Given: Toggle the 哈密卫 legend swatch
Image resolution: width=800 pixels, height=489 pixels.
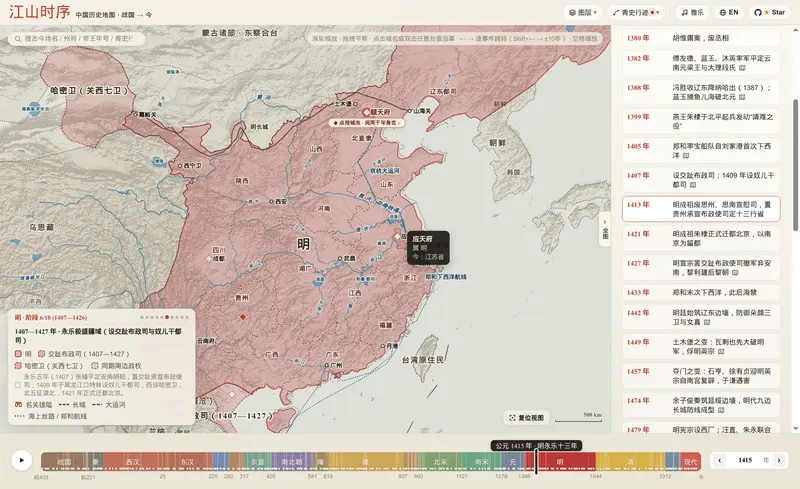Looking at the screenshot, I should click(18, 365).
